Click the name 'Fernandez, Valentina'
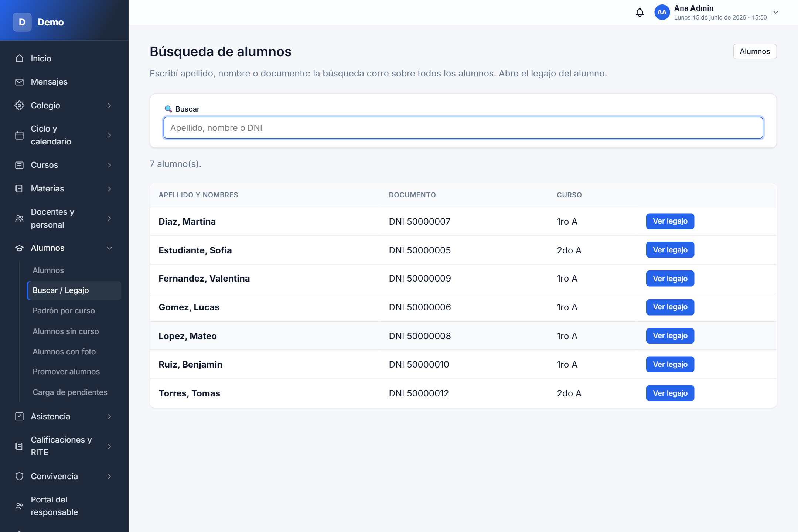Screen dimensions: 798x532 tap(204, 279)
